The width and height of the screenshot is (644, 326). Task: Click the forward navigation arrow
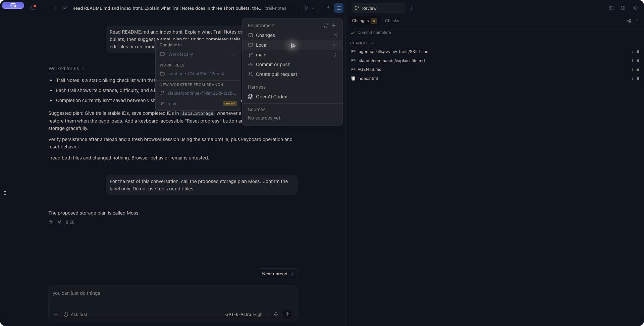[x=54, y=8]
